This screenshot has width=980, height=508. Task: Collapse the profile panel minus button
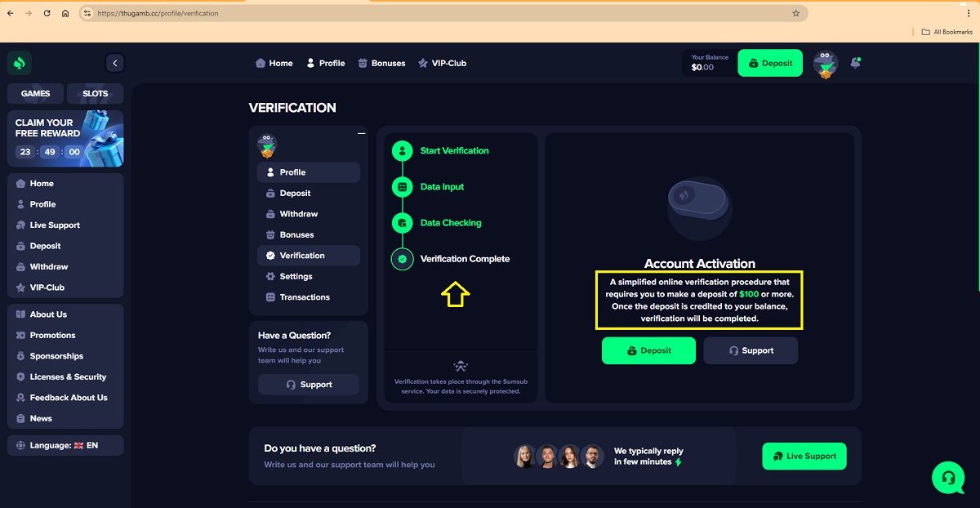[361, 133]
